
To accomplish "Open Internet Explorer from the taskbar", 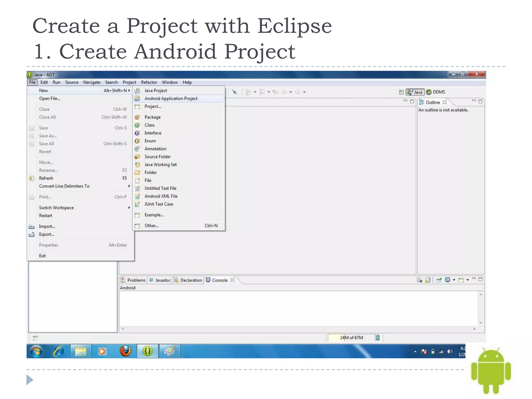I will click(59, 351).
